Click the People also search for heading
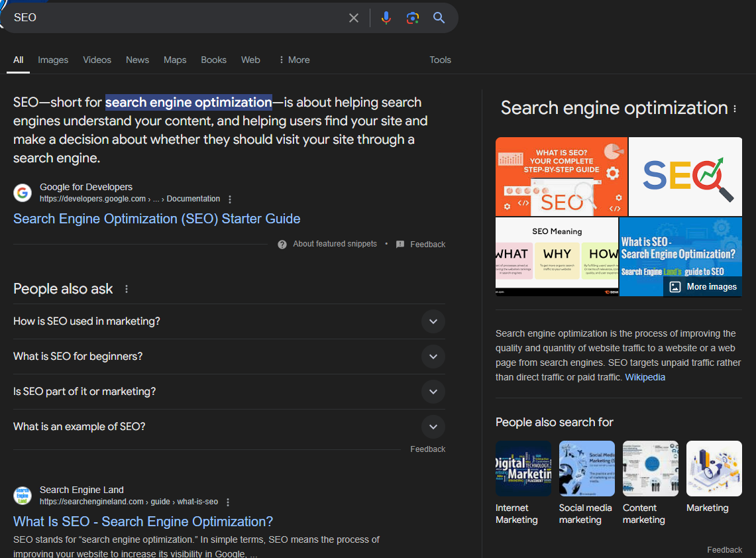This screenshot has height=558, width=756. pos(554,423)
